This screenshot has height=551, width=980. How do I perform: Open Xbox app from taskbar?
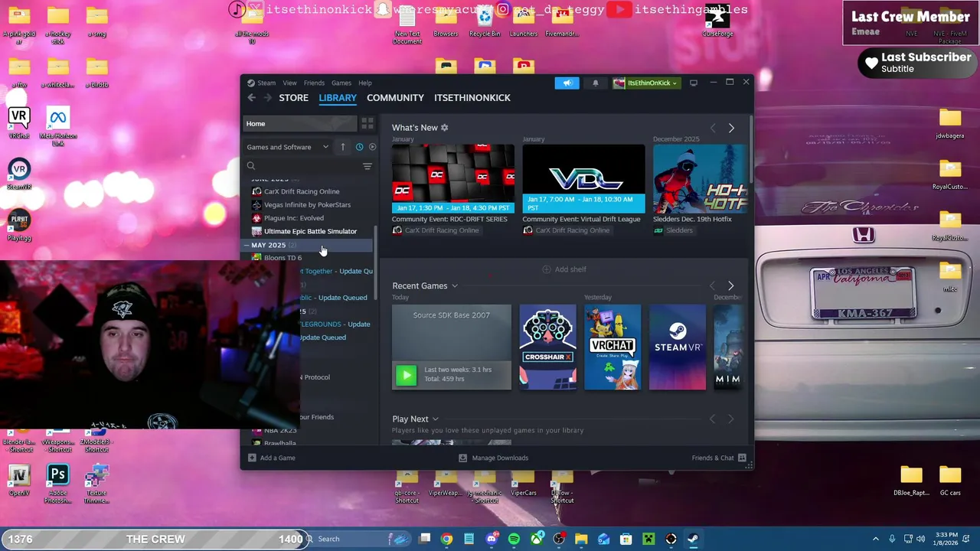click(x=536, y=539)
